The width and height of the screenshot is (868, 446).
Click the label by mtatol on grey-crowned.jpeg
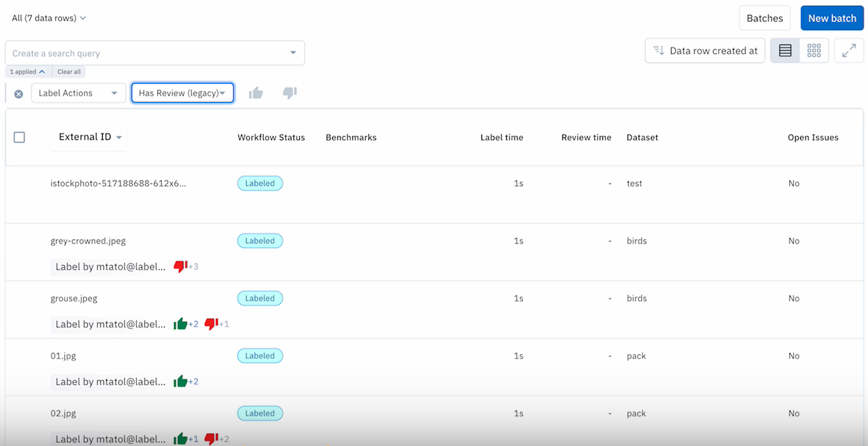coord(111,266)
